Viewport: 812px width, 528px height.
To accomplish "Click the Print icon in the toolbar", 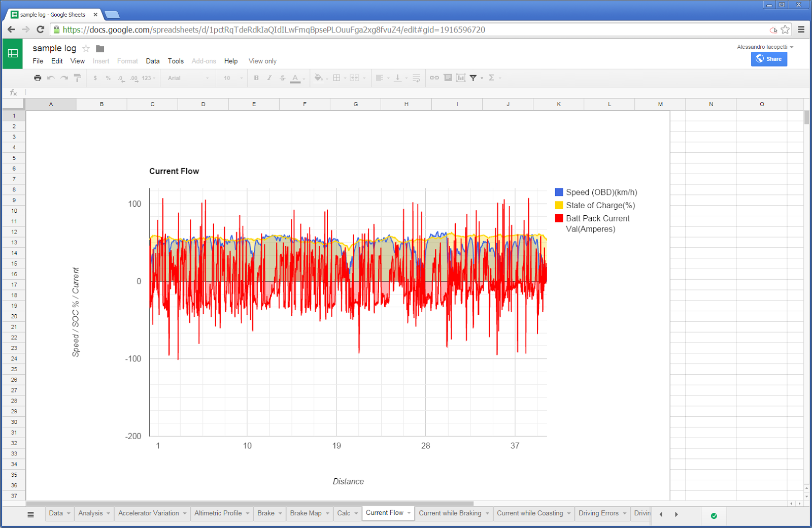I will 38,78.
